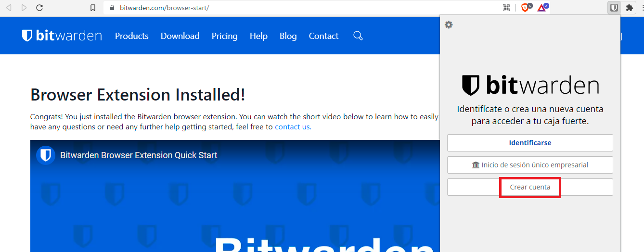Click the 'Browser Extension Installed!' heading
Viewport: 644px width, 252px height.
coord(138,95)
